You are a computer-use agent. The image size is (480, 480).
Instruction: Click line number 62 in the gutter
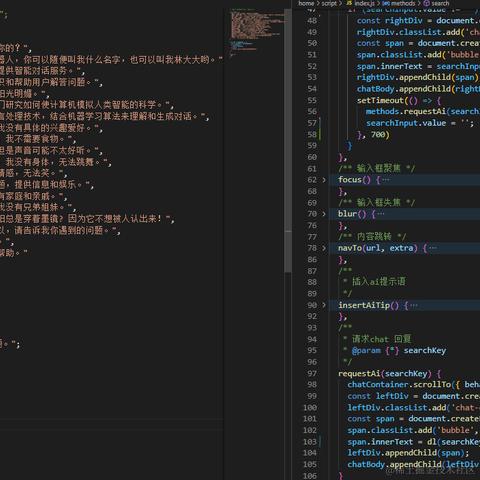coord(312,180)
